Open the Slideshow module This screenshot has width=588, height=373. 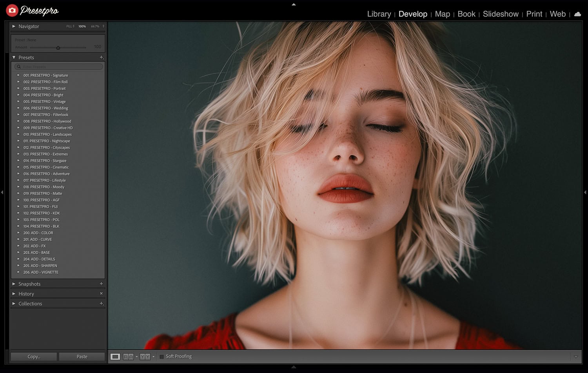tap(501, 14)
